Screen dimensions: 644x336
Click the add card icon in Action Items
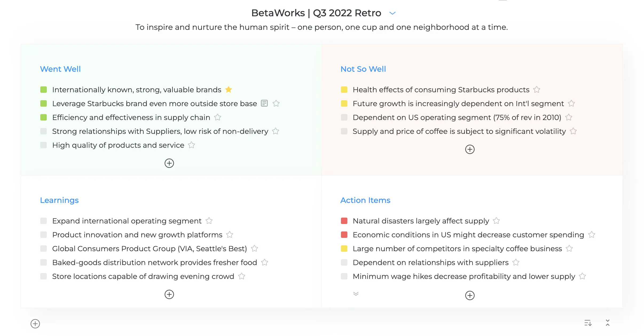[x=470, y=295]
